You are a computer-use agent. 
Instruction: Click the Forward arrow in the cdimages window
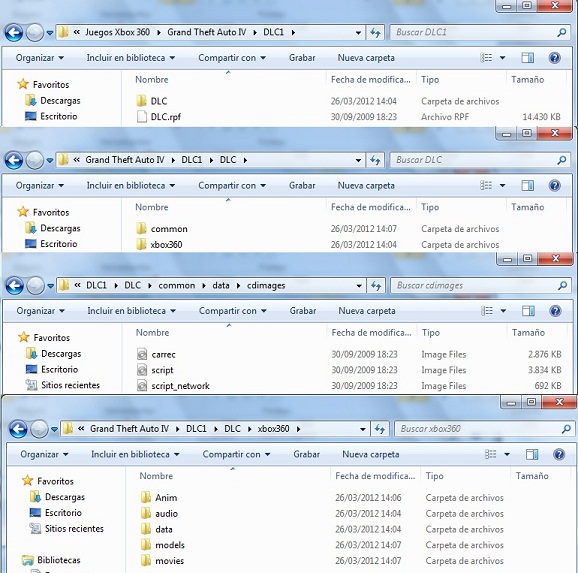35,286
